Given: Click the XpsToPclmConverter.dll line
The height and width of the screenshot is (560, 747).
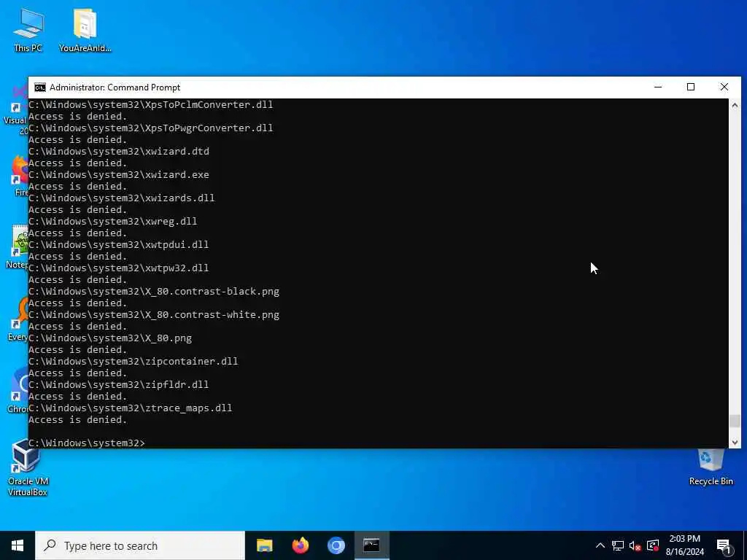Looking at the screenshot, I should pyautogui.click(x=150, y=105).
